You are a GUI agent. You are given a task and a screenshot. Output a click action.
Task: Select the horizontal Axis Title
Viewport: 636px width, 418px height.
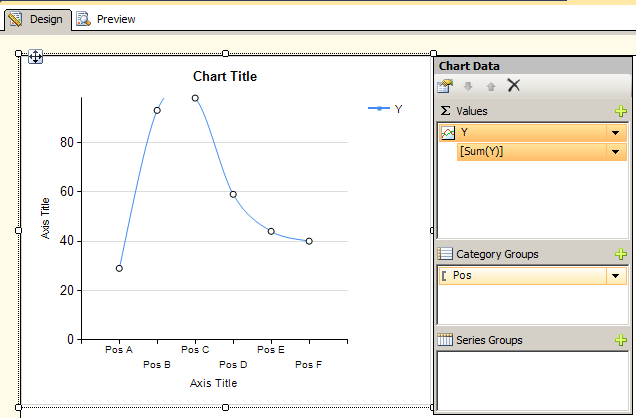point(213,383)
